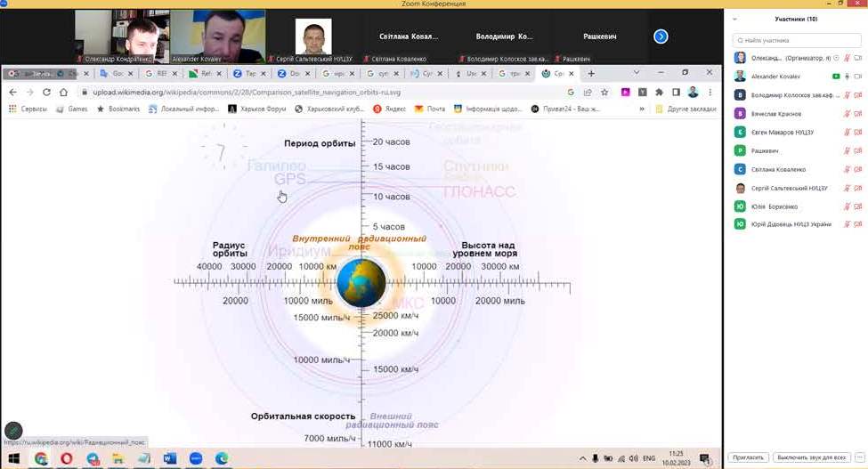Open the Games bookmark

(x=71, y=109)
